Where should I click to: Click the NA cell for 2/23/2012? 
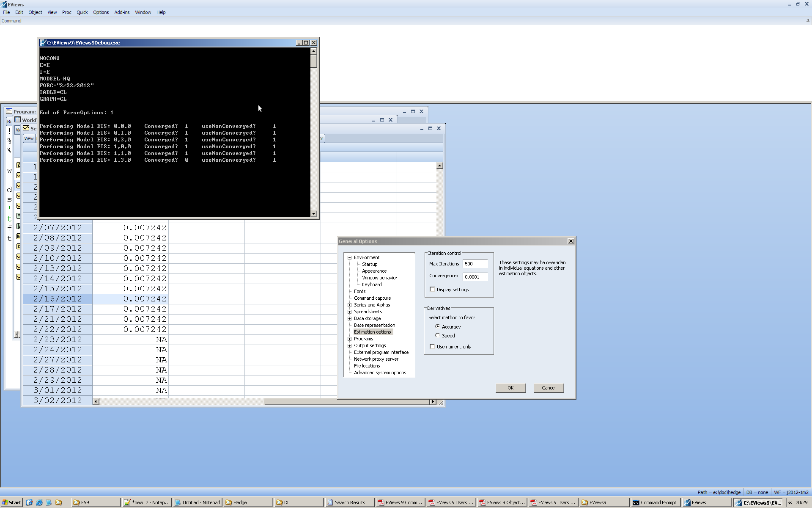click(x=130, y=340)
